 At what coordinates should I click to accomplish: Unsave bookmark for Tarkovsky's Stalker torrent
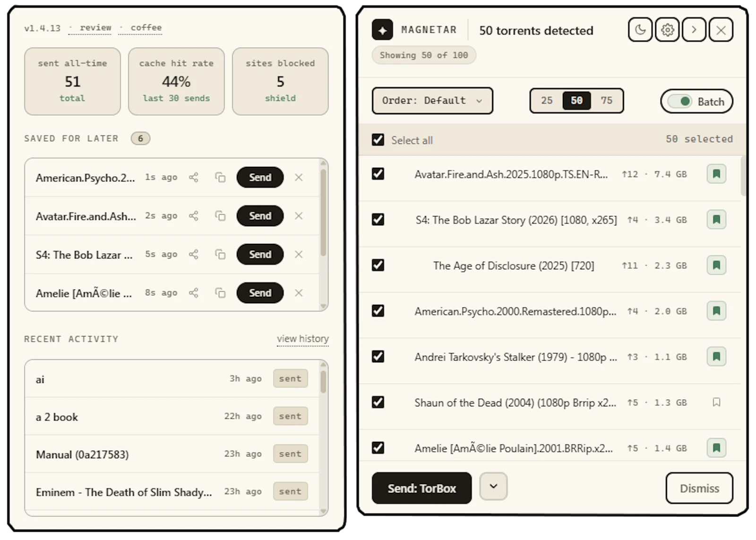click(716, 357)
